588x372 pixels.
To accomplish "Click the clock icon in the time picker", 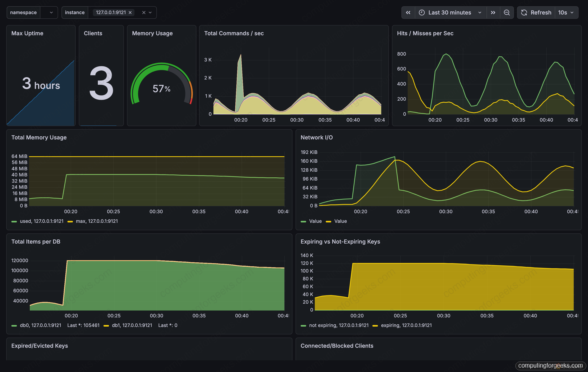I will point(422,13).
